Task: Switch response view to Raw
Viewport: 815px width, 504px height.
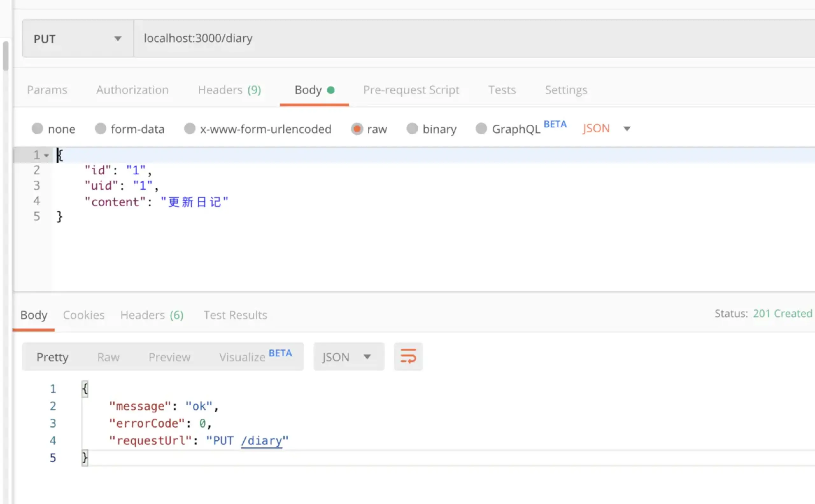Action: [x=108, y=357]
